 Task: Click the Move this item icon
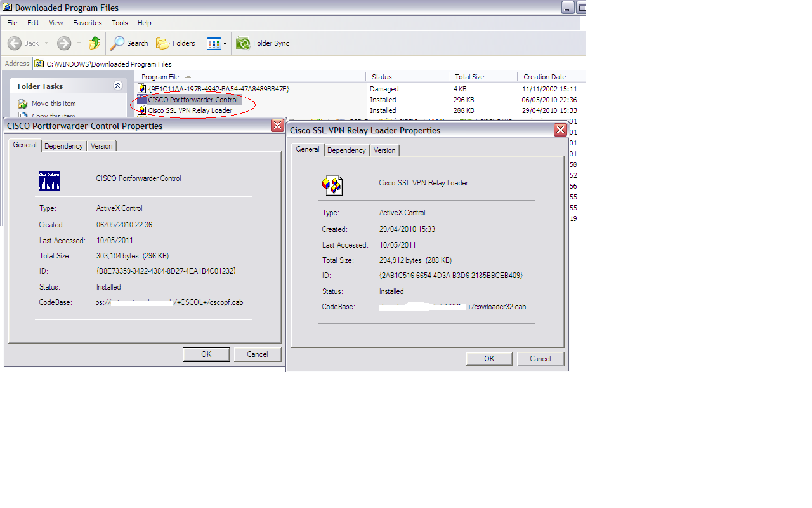point(23,104)
